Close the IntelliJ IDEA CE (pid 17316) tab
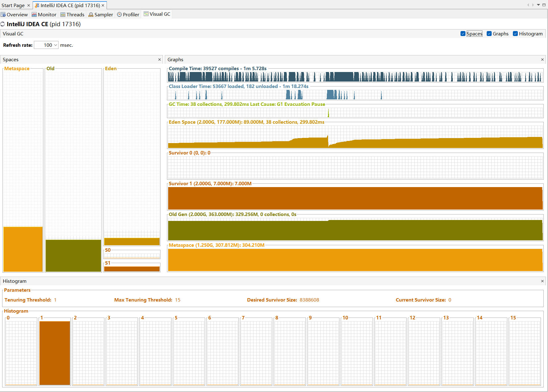 (x=103, y=6)
